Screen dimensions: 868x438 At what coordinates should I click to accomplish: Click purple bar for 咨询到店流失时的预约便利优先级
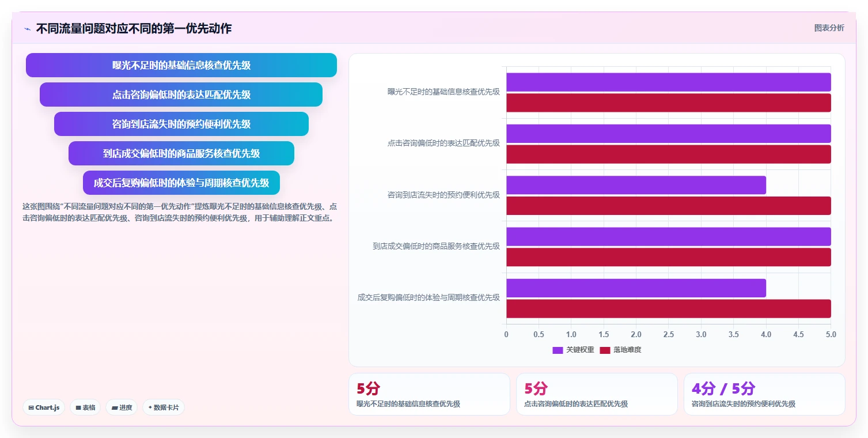(x=636, y=185)
